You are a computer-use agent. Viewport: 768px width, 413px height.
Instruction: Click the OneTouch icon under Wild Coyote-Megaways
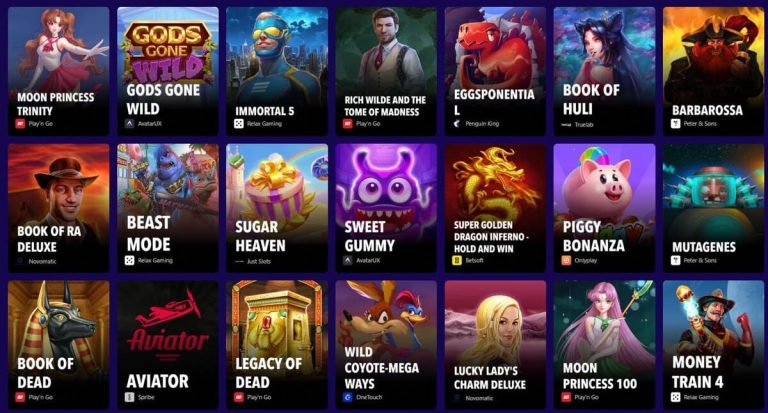pos(348,397)
